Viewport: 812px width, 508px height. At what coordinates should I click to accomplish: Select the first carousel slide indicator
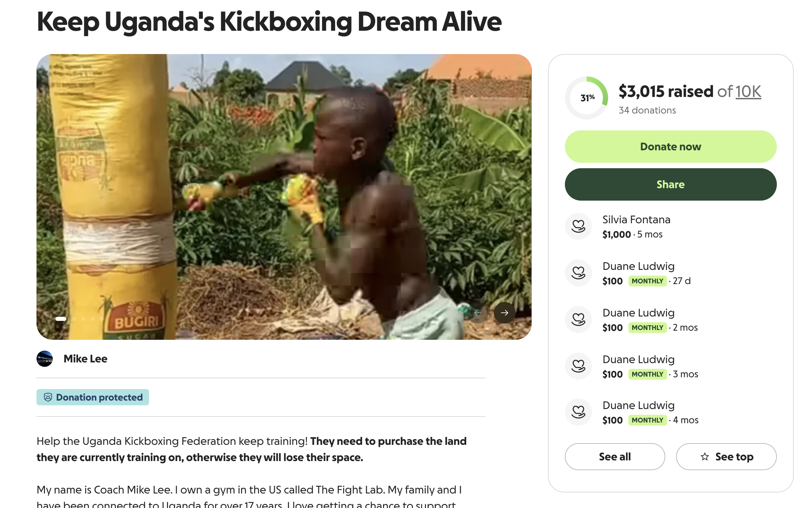click(61, 319)
